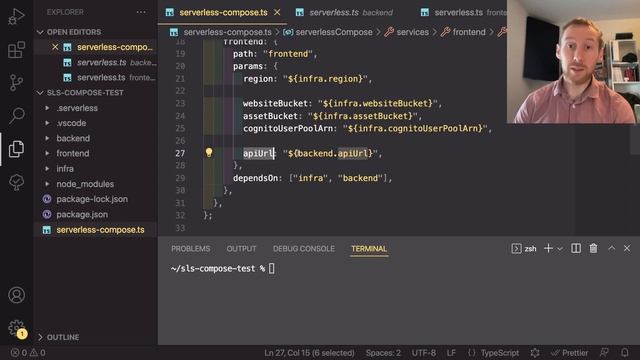Change Spaces: 2 indentation setting
This screenshot has height=360, width=640.
383,353
